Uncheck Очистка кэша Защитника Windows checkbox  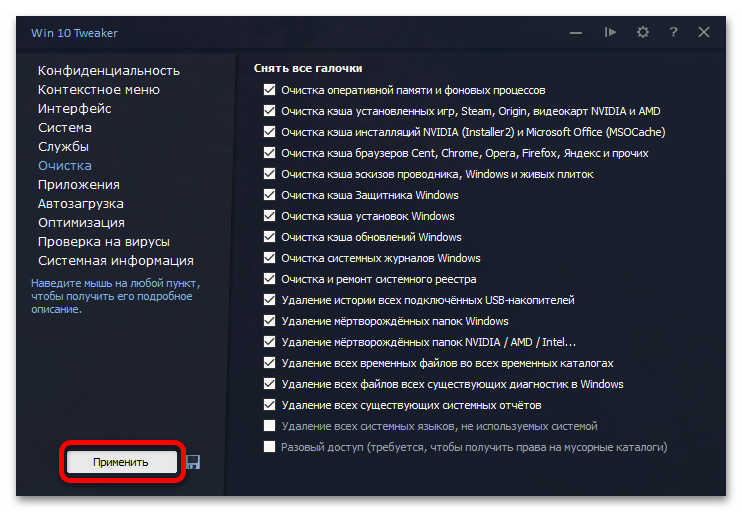(269, 194)
